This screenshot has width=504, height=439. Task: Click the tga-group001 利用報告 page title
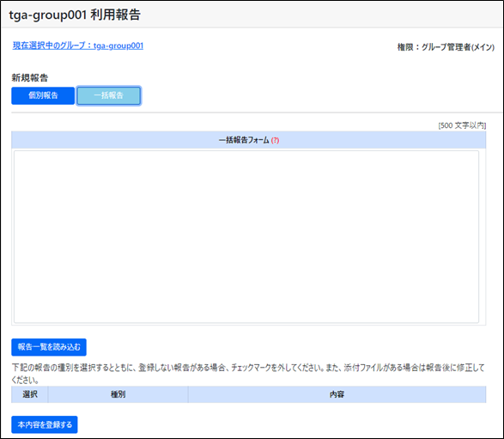(75, 15)
